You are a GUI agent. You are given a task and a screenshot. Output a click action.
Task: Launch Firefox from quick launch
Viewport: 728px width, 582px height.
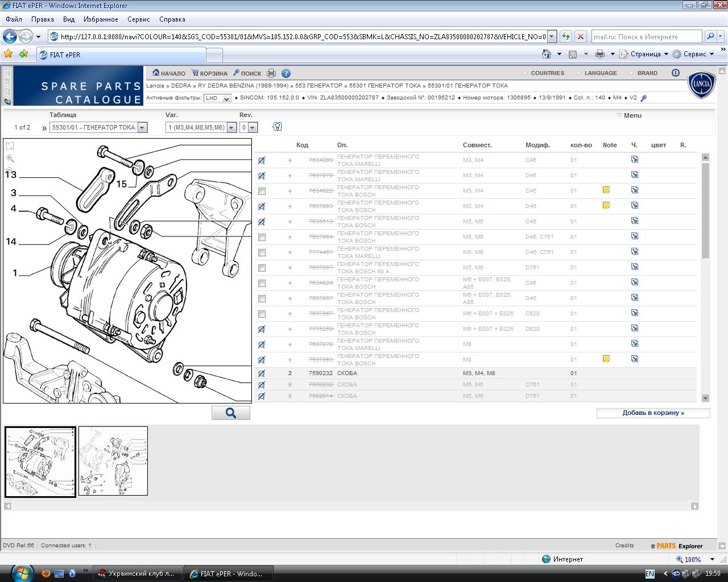point(46,573)
